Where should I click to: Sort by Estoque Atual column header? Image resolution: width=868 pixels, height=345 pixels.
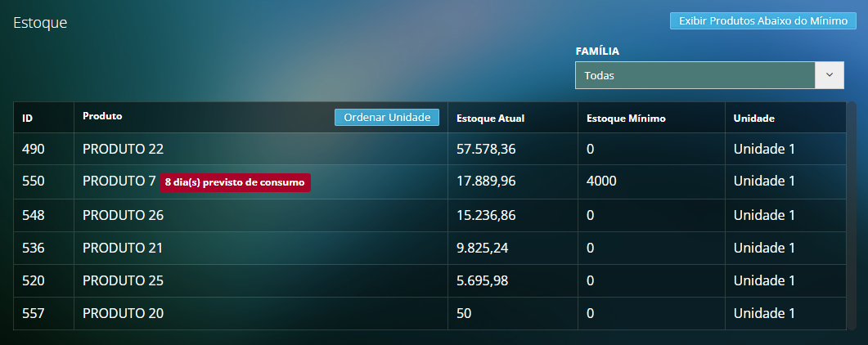click(x=490, y=119)
